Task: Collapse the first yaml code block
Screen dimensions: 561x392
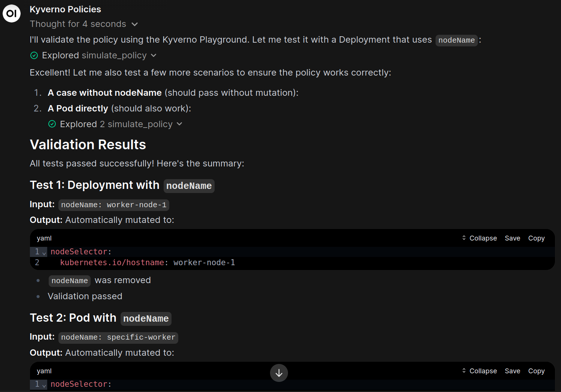Action: (x=479, y=238)
